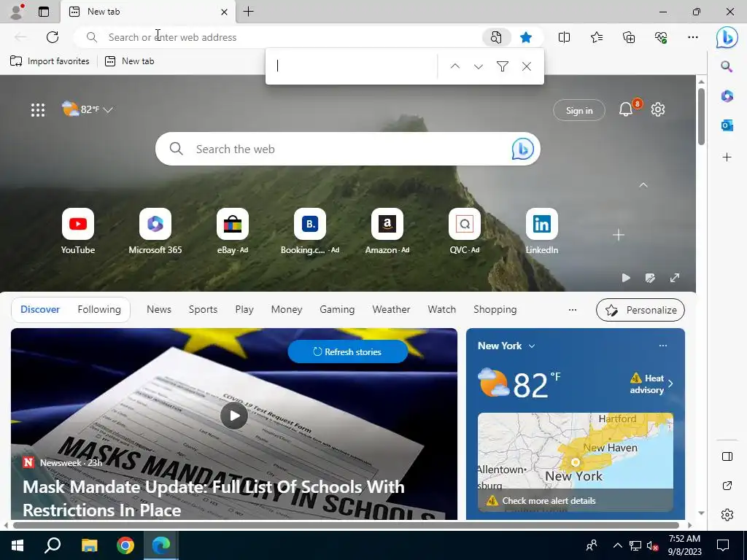Select the Discover tab
The width and height of the screenshot is (747, 560).
(40, 309)
